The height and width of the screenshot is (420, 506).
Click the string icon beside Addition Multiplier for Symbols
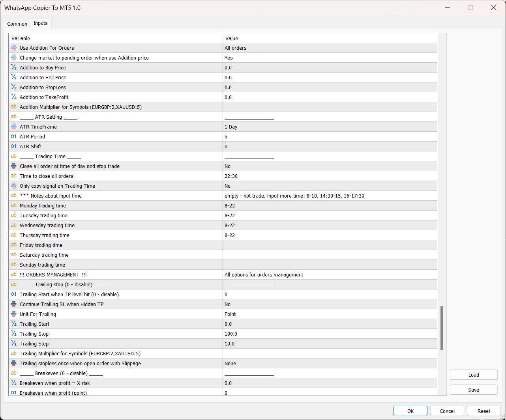click(14, 107)
